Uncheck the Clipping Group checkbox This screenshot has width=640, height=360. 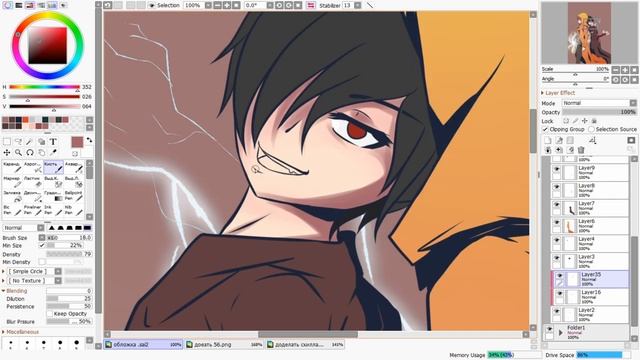tap(545, 129)
